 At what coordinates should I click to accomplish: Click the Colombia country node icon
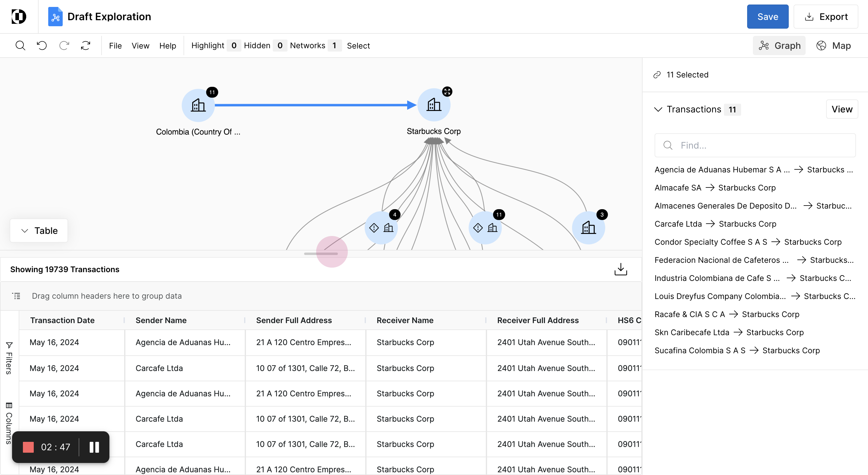click(198, 105)
